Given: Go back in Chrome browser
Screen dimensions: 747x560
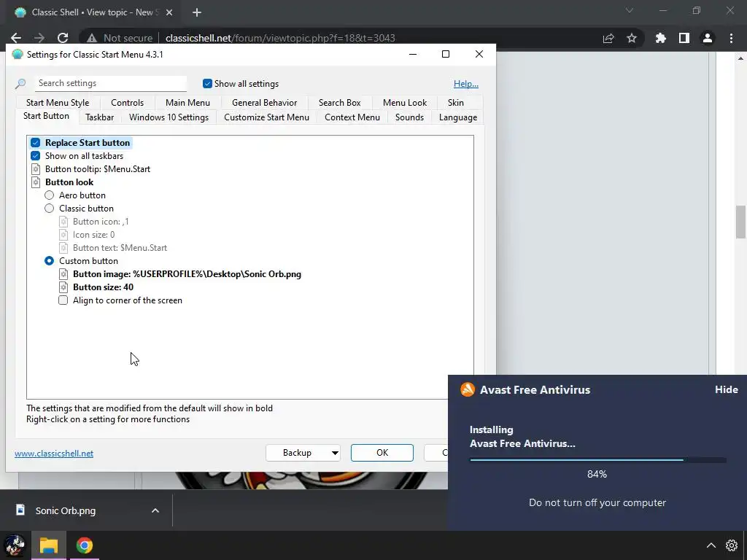Looking at the screenshot, I should pos(16,38).
